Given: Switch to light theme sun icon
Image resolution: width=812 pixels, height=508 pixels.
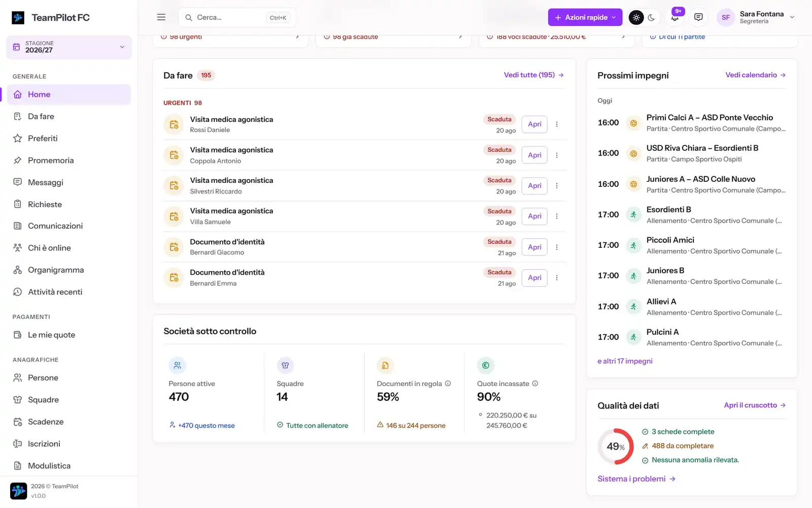Looking at the screenshot, I should 636,17.
